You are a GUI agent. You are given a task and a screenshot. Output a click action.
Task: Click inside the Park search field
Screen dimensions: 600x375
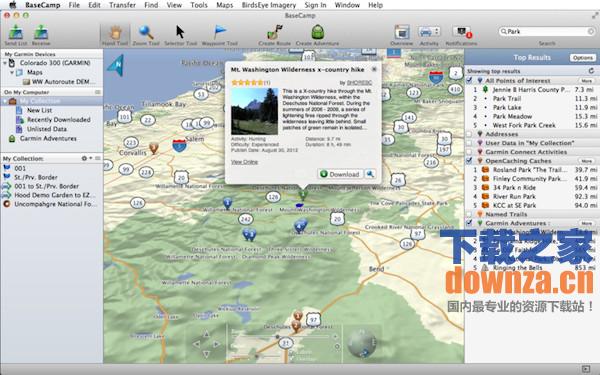(547, 31)
